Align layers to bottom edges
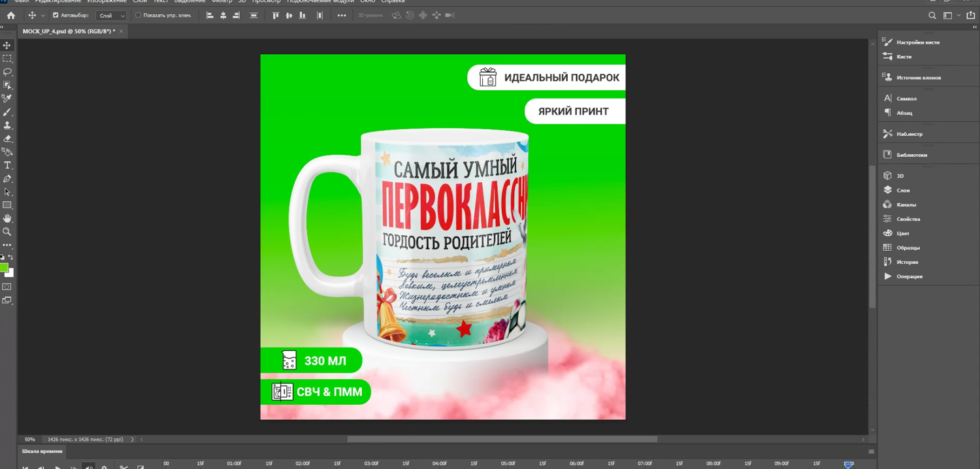The height and width of the screenshot is (469, 980). tap(301, 15)
